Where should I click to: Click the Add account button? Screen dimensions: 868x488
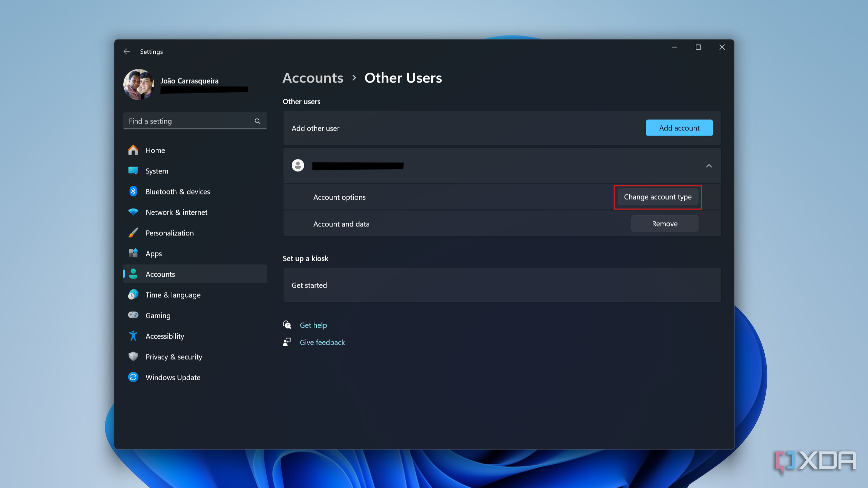679,128
